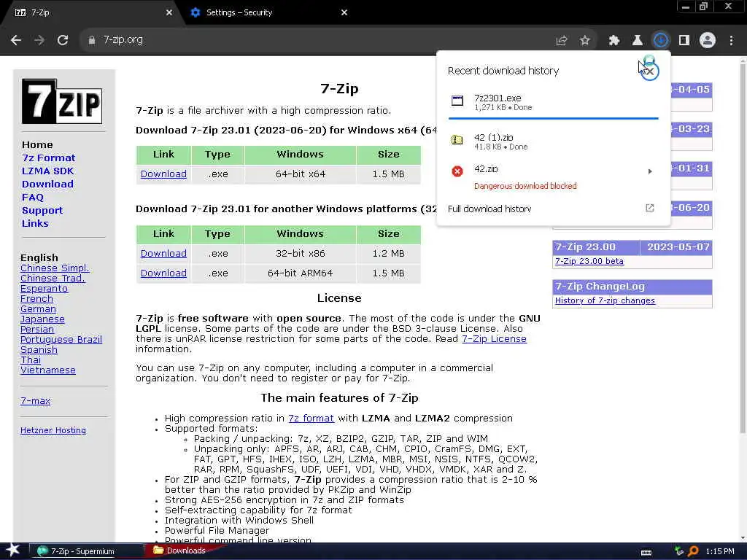Open the side panel icon
The width and height of the screenshot is (747, 560).
click(x=684, y=41)
